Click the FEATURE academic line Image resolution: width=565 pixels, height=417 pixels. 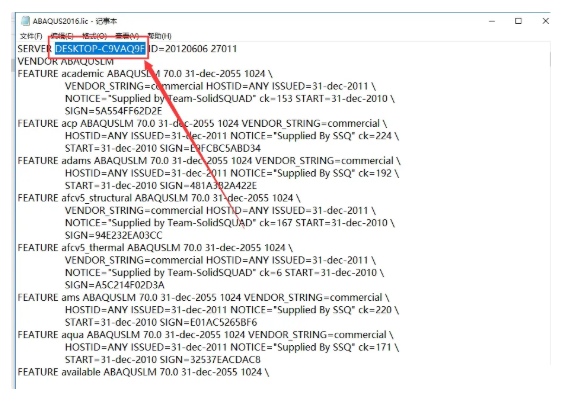145,74
